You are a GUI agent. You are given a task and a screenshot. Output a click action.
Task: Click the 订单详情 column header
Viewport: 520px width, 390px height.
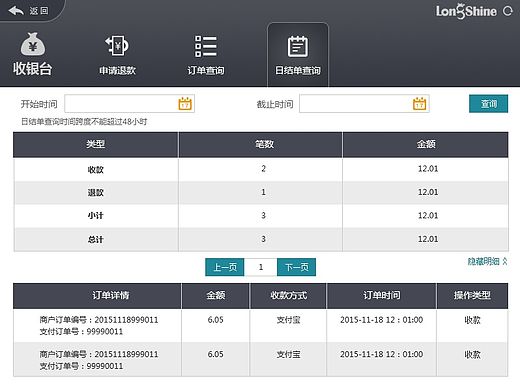[111, 295]
